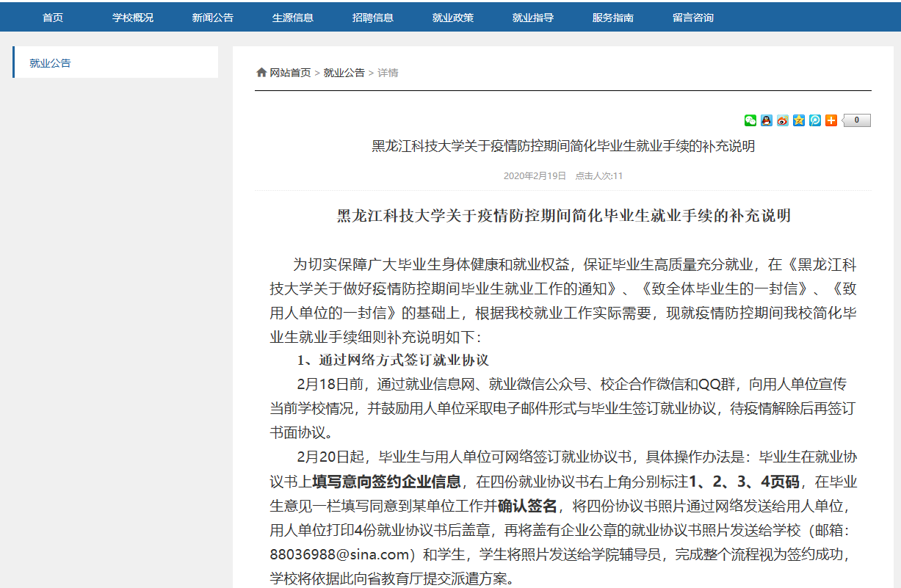Click the share count bubble
This screenshot has width=901, height=588.
tap(856, 120)
